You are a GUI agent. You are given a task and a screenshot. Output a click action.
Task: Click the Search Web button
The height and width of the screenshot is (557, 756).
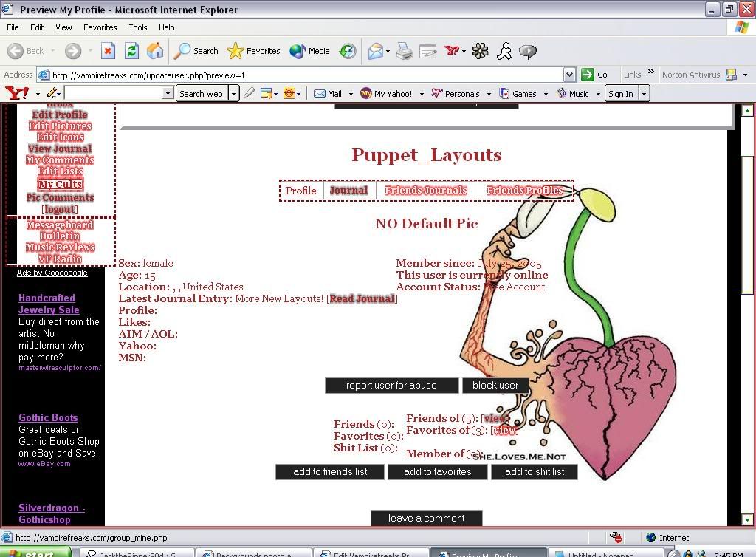pos(201,94)
